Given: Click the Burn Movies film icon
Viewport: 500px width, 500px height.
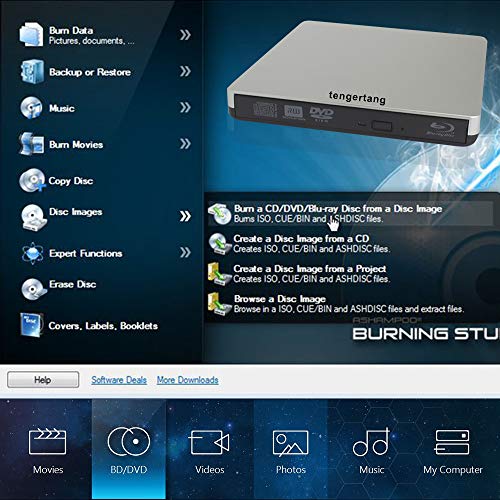Looking at the screenshot, I should [31, 144].
